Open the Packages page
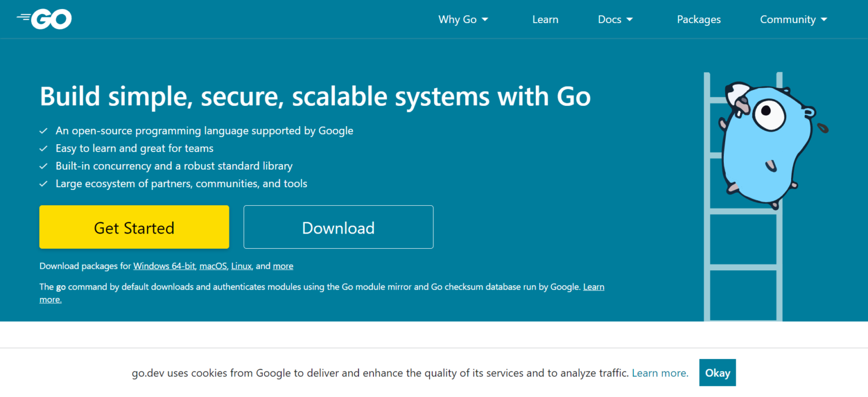The width and height of the screenshot is (868, 397). 699,19
